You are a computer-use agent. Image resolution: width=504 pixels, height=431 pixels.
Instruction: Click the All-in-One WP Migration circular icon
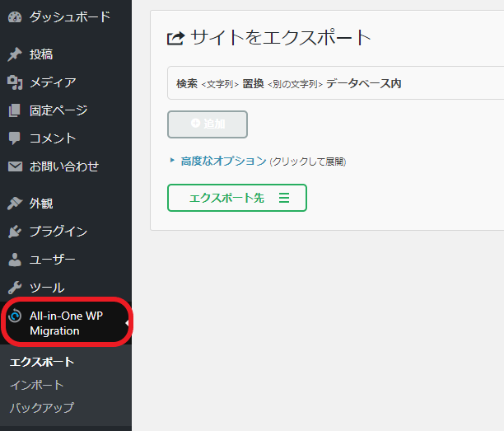tap(15, 316)
